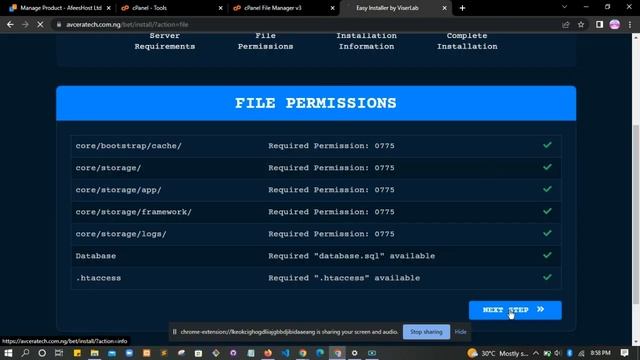Screen dimensions: 640x360
Task: Click the core/storage/logs/ row label
Action: tap(121, 234)
